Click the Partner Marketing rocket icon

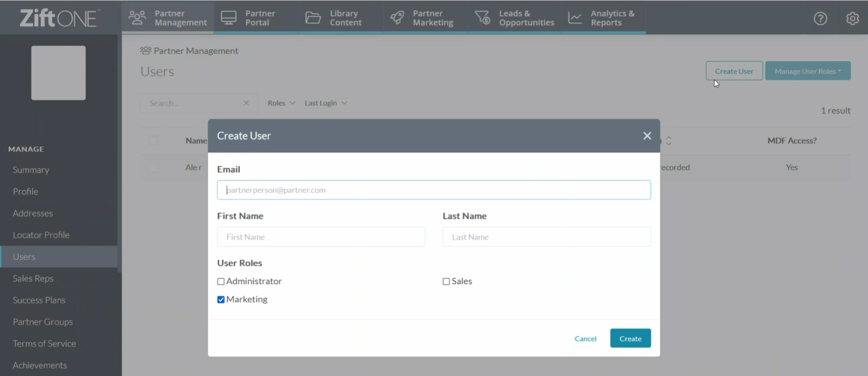[x=397, y=18]
